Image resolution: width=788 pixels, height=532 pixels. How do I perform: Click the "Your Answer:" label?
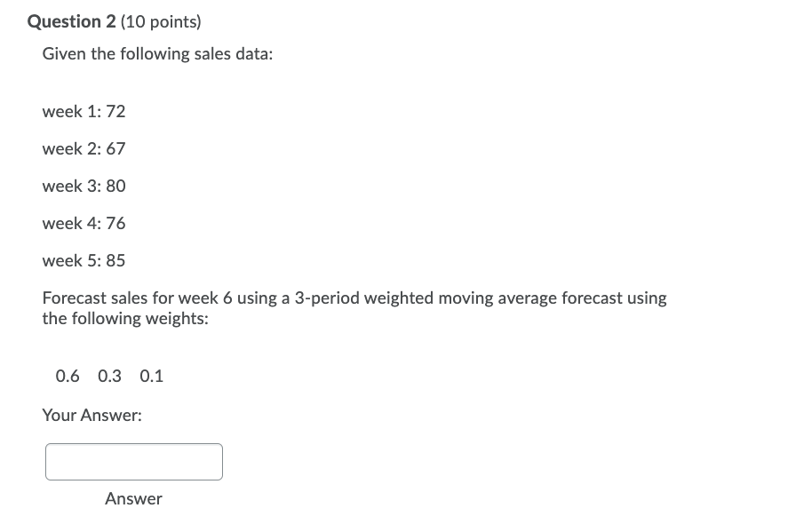92,415
